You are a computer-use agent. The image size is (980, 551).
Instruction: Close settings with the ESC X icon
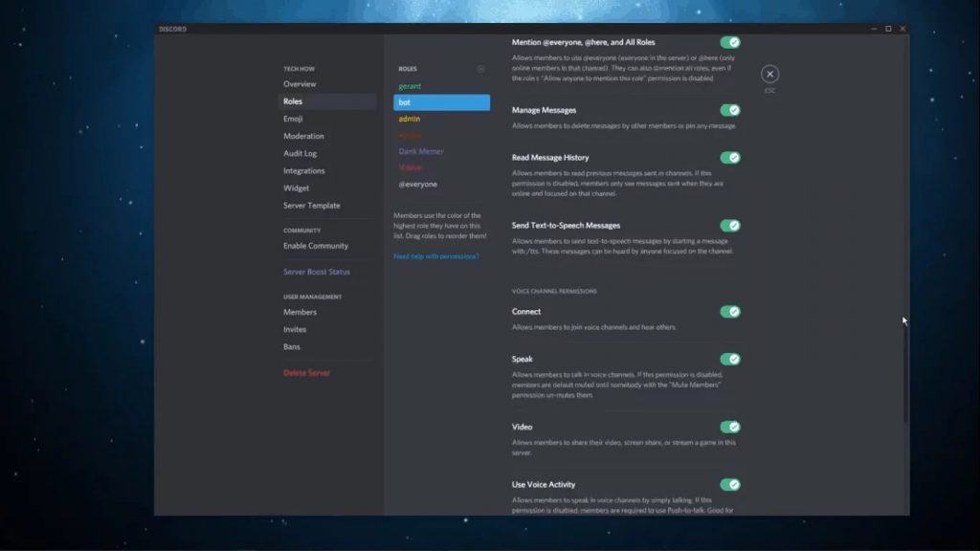point(769,75)
